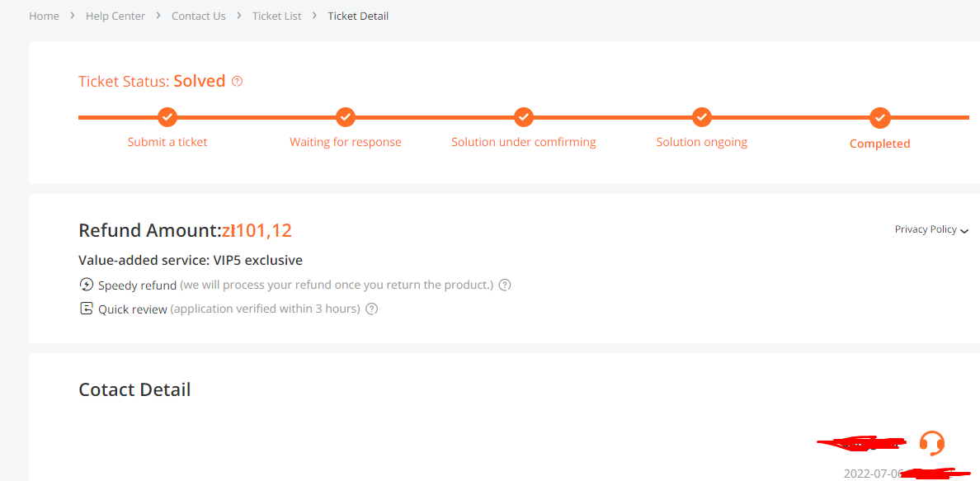Open the question mark beside Speedy refund

point(505,285)
